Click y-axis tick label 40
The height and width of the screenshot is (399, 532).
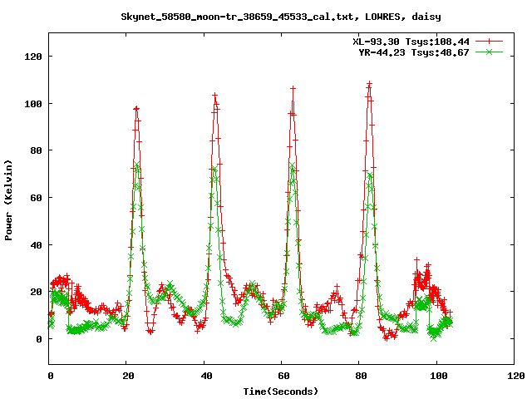37,244
